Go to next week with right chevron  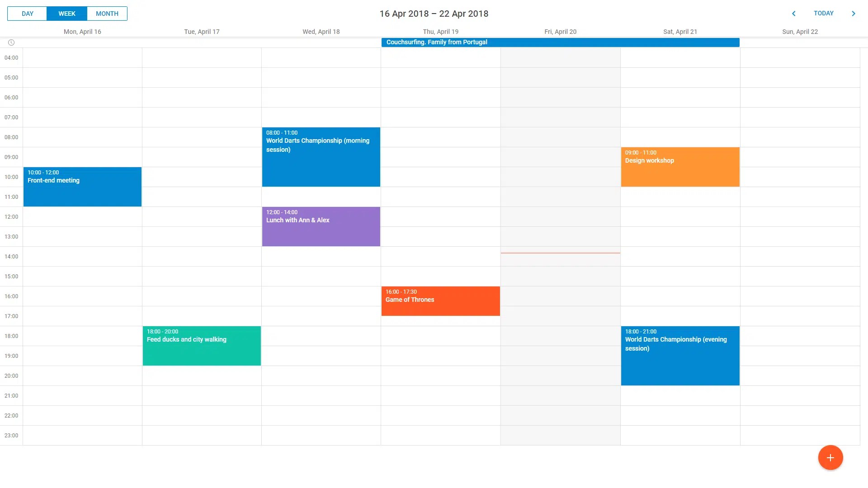click(853, 14)
